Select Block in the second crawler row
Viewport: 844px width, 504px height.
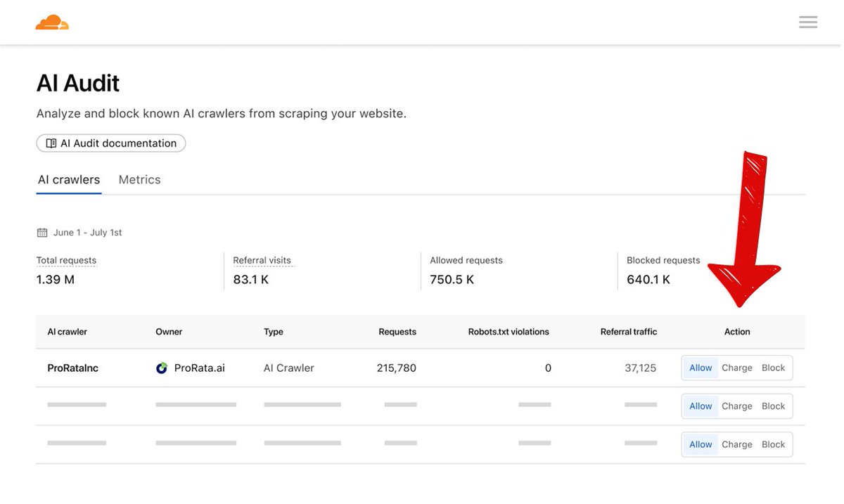click(x=773, y=406)
